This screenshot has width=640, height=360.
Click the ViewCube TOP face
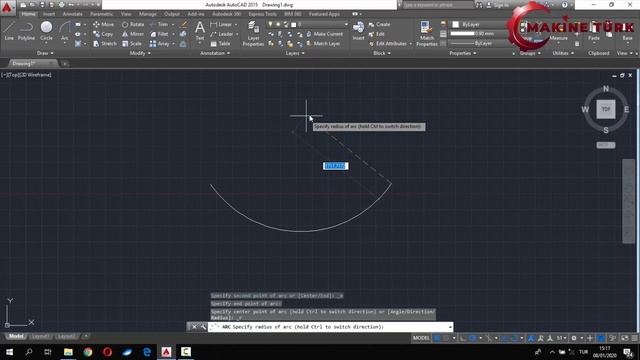tap(606, 109)
